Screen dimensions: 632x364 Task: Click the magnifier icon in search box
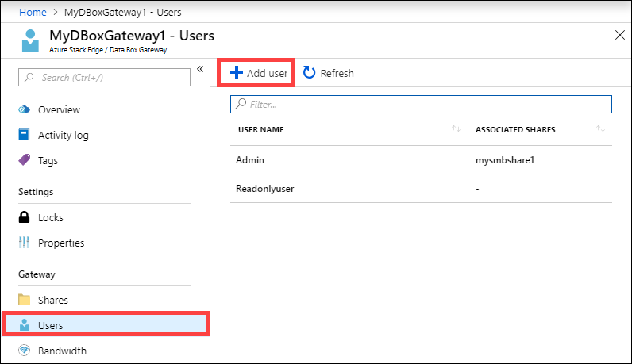[29, 77]
